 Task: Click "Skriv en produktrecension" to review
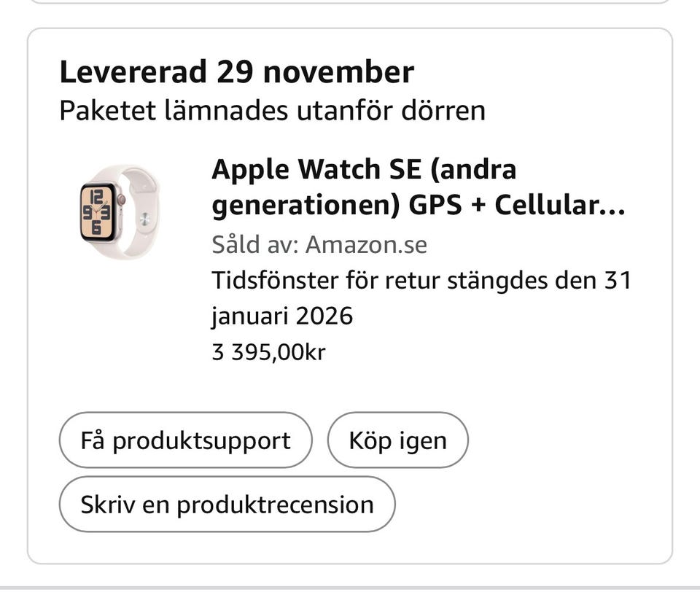click(x=227, y=503)
